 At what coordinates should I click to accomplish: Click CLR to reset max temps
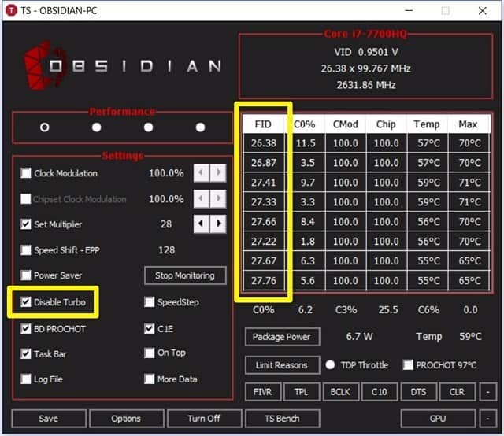point(458,392)
